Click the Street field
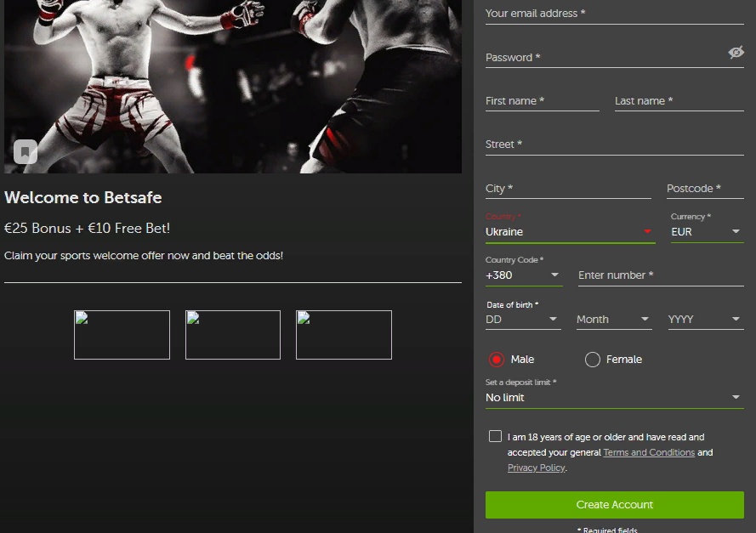The width and height of the screenshot is (756, 533). click(x=614, y=145)
